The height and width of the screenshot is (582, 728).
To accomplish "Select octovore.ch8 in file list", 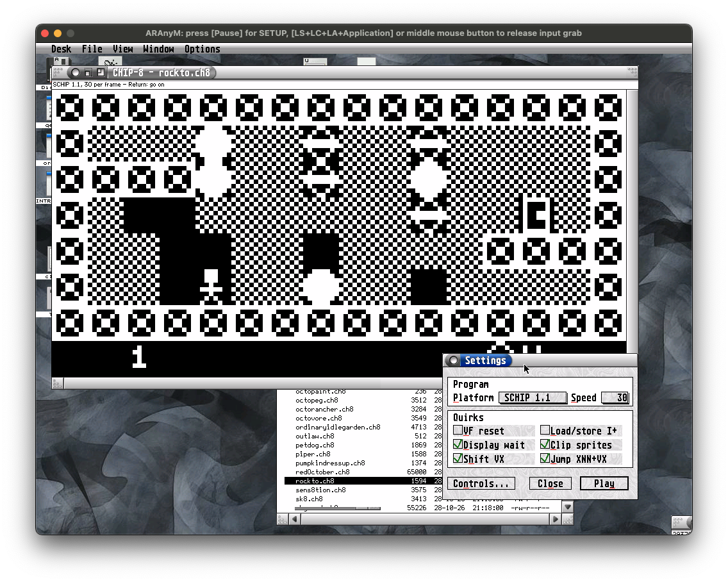I will pos(318,418).
